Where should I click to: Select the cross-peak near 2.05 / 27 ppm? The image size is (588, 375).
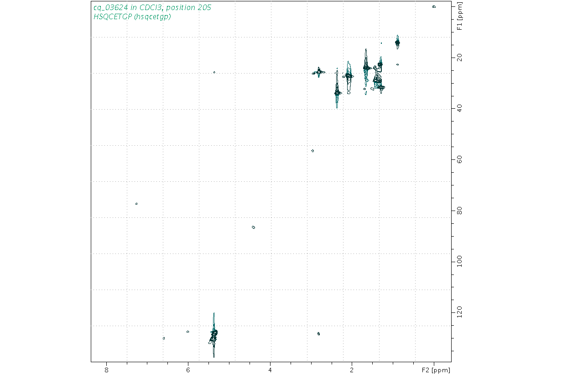tap(349, 76)
